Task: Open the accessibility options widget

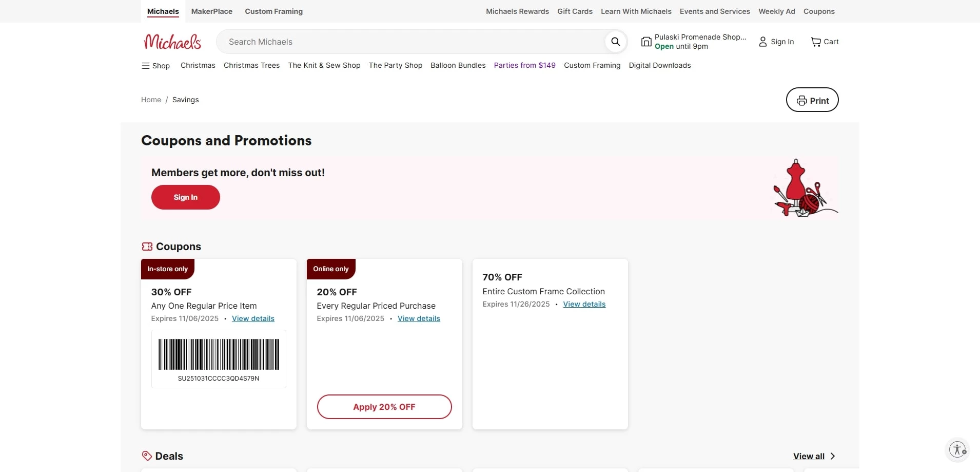Action: pyautogui.click(x=957, y=449)
